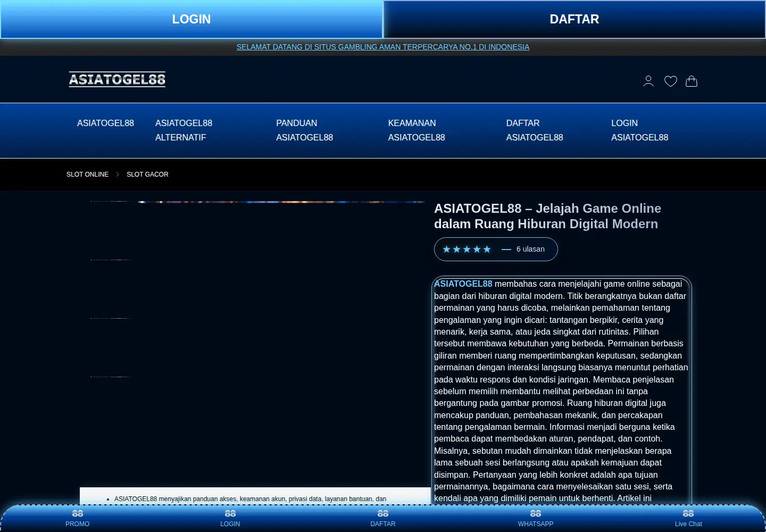Open LOGIN ASIATOGEL88 menu item

pyautogui.click(x=639, y=130)
